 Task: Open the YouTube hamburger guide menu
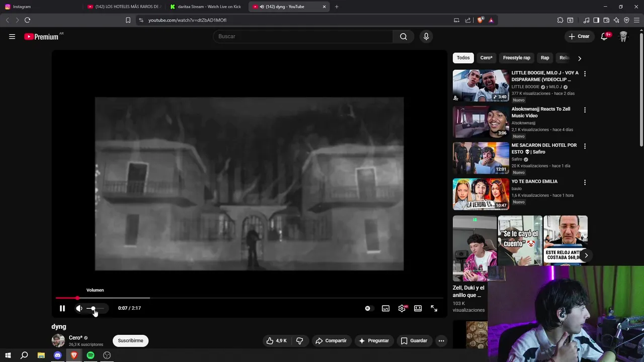pyautogui.click(x=12, y=36)
